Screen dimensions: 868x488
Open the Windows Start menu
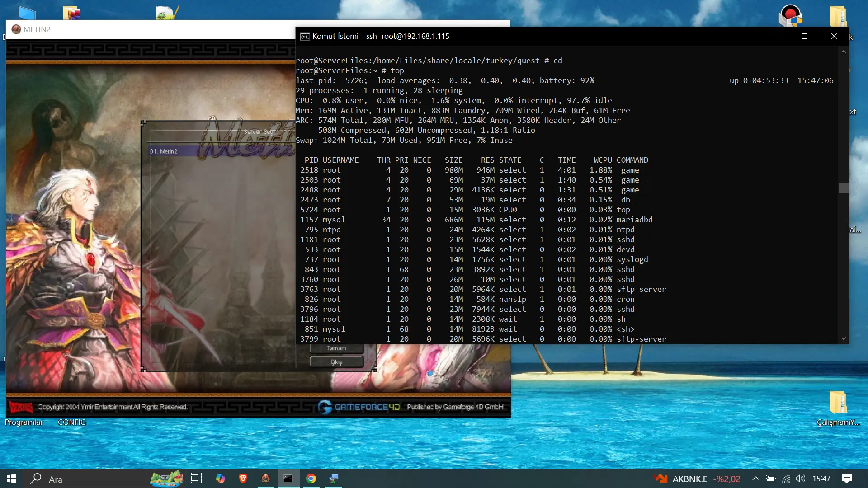(11, 479)
